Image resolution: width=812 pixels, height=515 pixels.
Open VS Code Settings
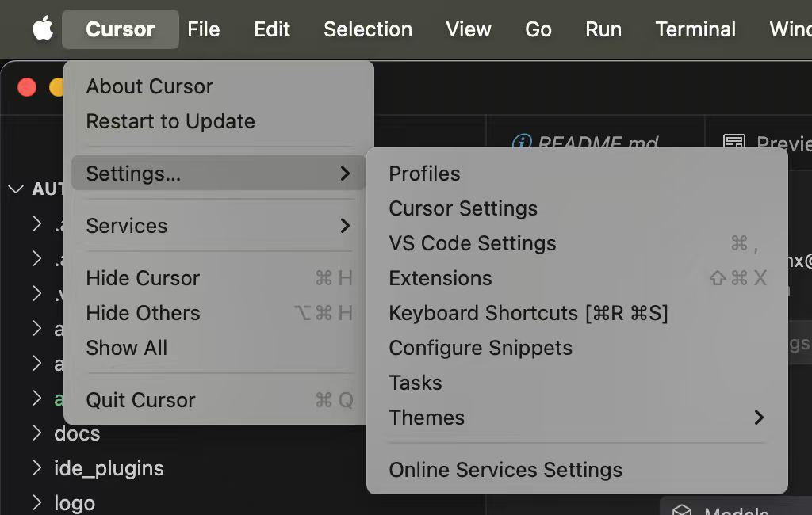point(473,243)
